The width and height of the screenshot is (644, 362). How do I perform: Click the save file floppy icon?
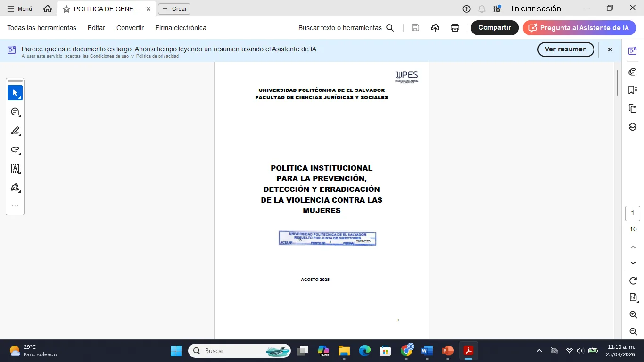pyautogui.click(x=415, y=28)
